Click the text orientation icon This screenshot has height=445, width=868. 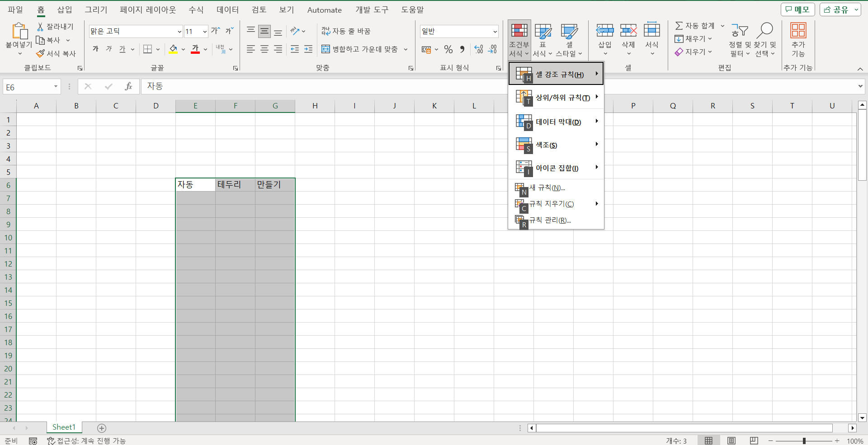[295, 31]
